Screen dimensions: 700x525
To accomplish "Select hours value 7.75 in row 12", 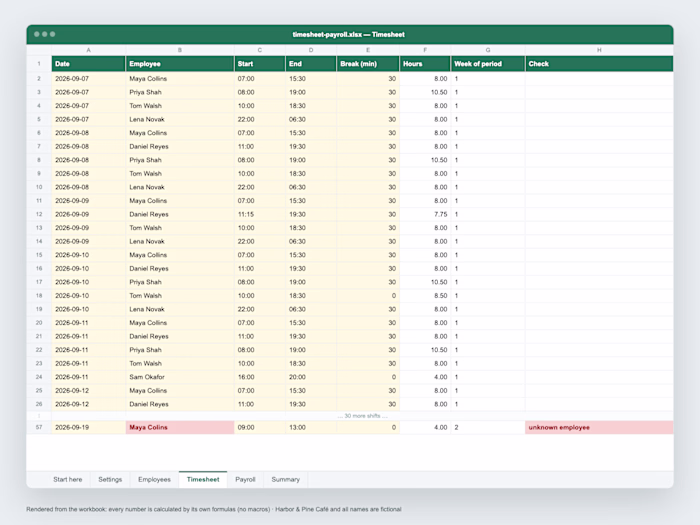I will tap(425, 214).
